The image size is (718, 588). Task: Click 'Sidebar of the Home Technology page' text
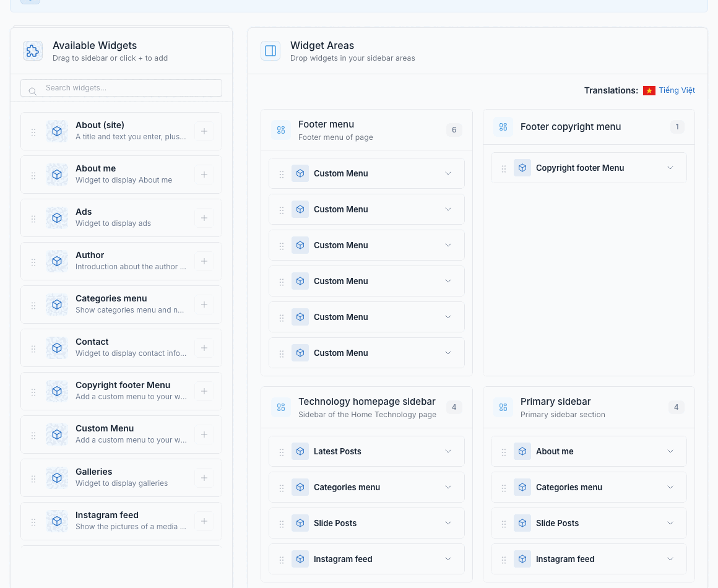367,415
